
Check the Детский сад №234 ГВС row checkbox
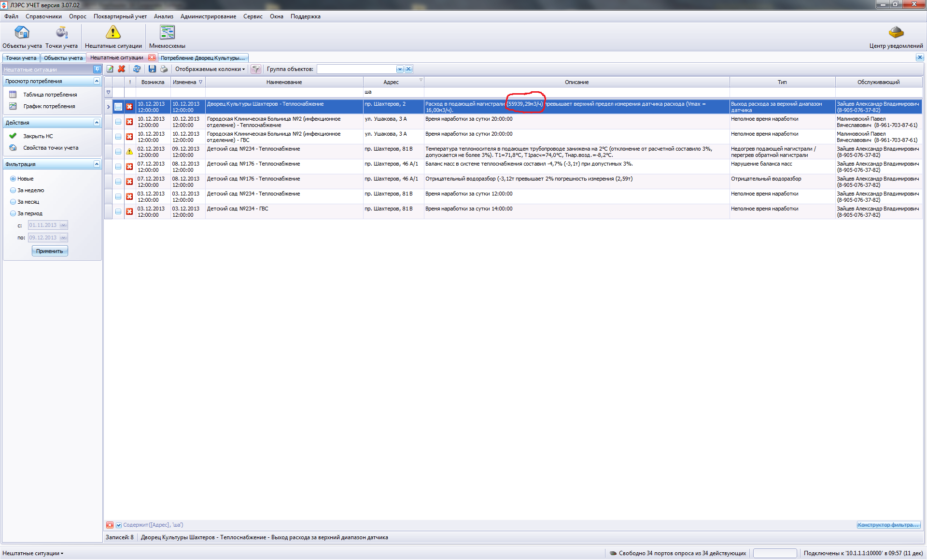(118, 211)
